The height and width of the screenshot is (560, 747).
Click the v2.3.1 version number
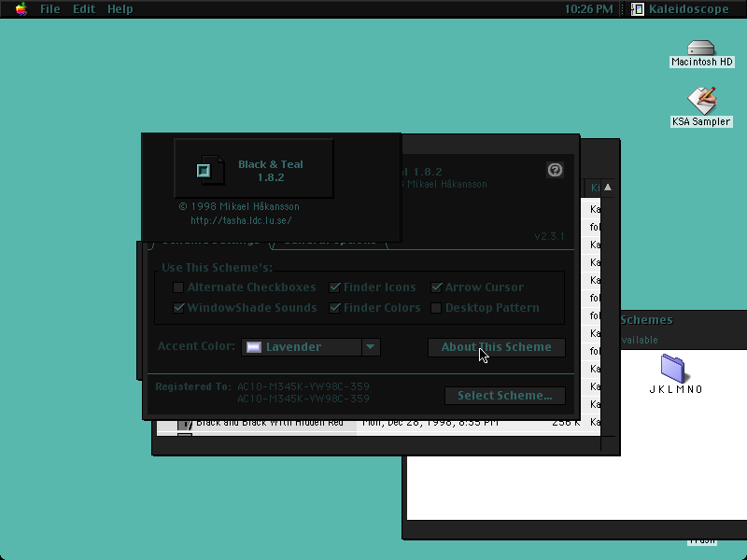[549, 236]
